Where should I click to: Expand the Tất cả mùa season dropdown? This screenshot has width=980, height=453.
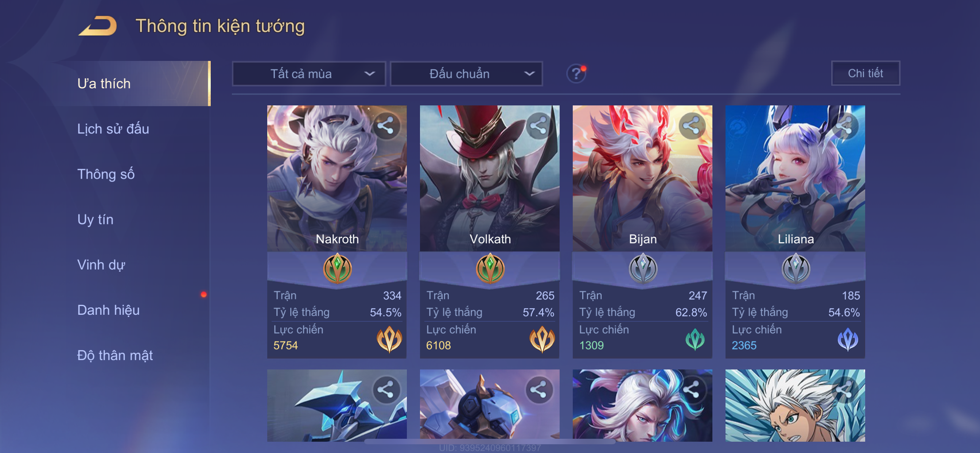click(309, 73)
